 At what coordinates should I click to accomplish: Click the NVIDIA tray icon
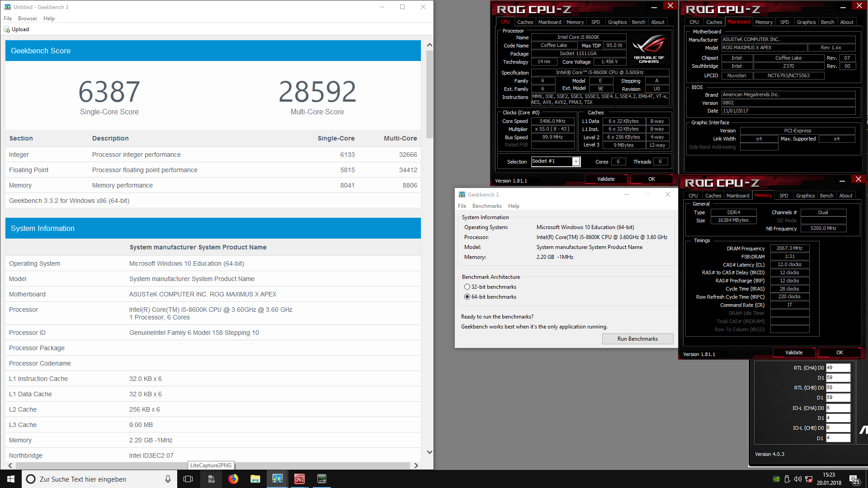tap(776, 479)
